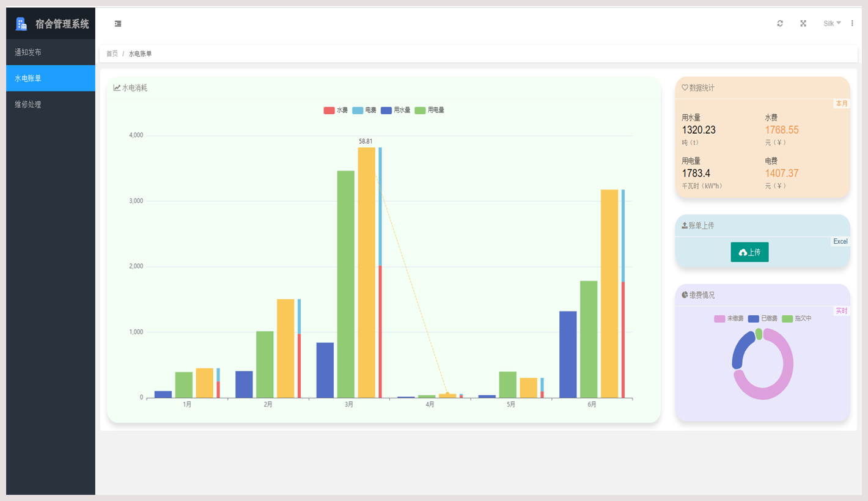Toggle the 已缴费 pie legend
Image resolution: width=868 pixels, height=501 pixels.
(x=763, y=319)
